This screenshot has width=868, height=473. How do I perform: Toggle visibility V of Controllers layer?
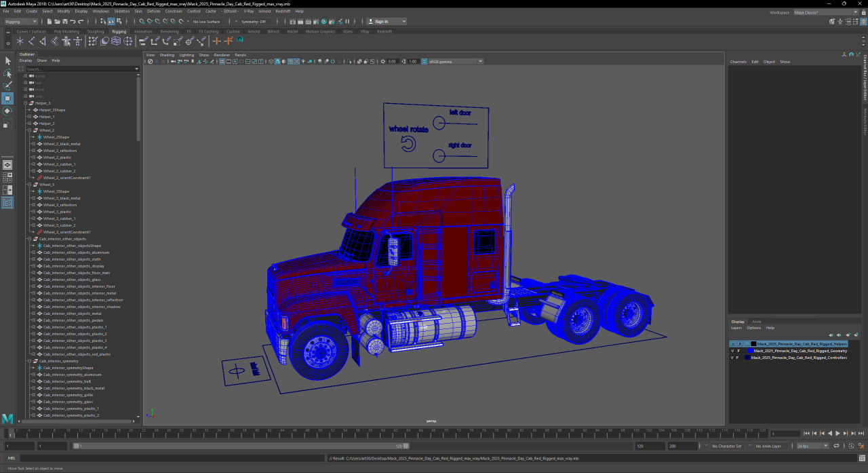click(x=732, y=358)
